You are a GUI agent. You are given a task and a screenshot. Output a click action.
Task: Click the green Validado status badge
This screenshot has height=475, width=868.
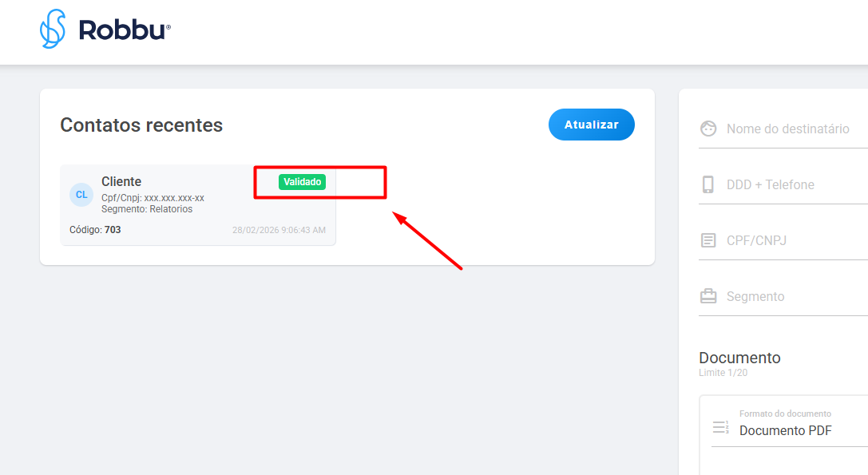tap(303, 181)
